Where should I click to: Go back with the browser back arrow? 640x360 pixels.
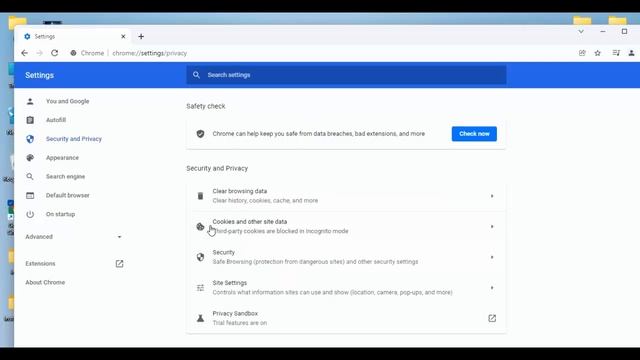(x=24, y=53)
